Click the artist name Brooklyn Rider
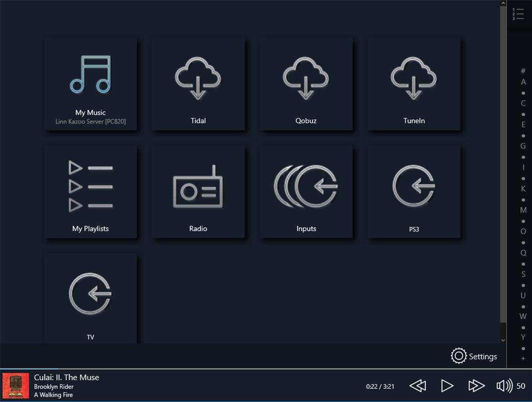Screen dimensions: 532x402 (54, 387)
